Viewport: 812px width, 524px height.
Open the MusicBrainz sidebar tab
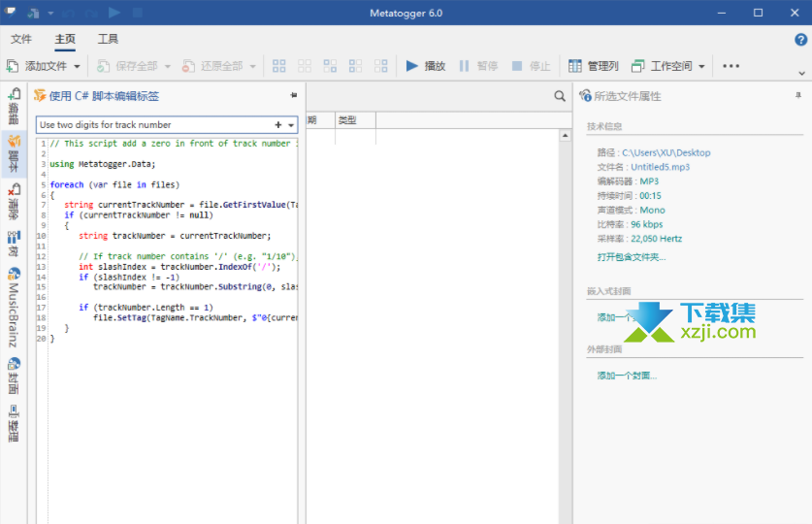pyautogui.click(x=14, y=308)
